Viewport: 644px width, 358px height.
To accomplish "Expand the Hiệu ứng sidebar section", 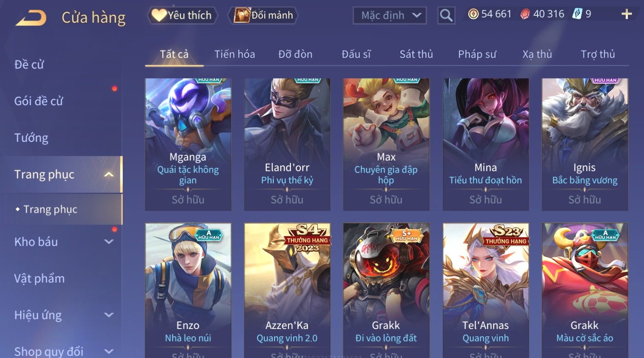I will pyautogui.click(x=109, y=315).
